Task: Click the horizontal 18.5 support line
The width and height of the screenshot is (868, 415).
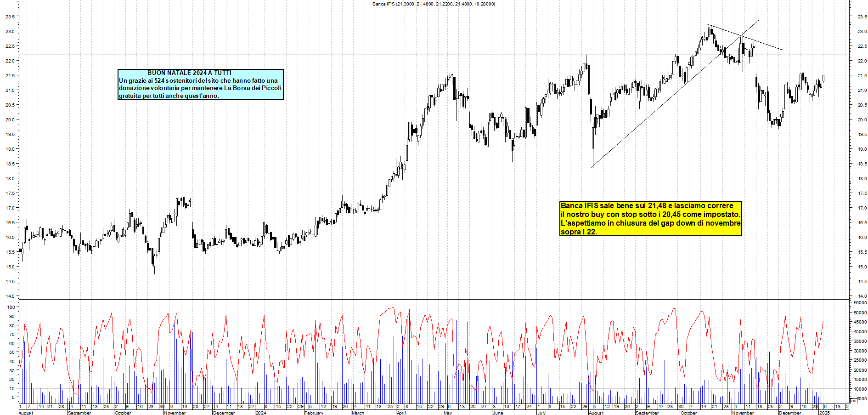Action: [434, 162]
